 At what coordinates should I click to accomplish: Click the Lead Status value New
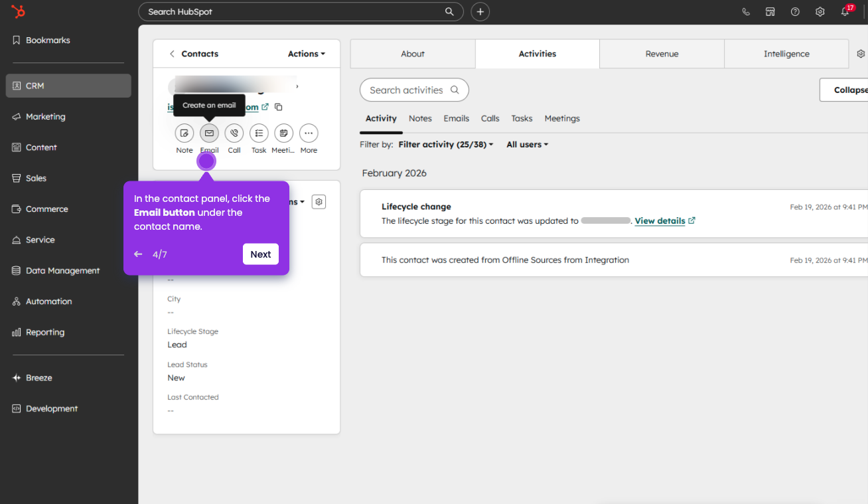(x=176, y=378)
